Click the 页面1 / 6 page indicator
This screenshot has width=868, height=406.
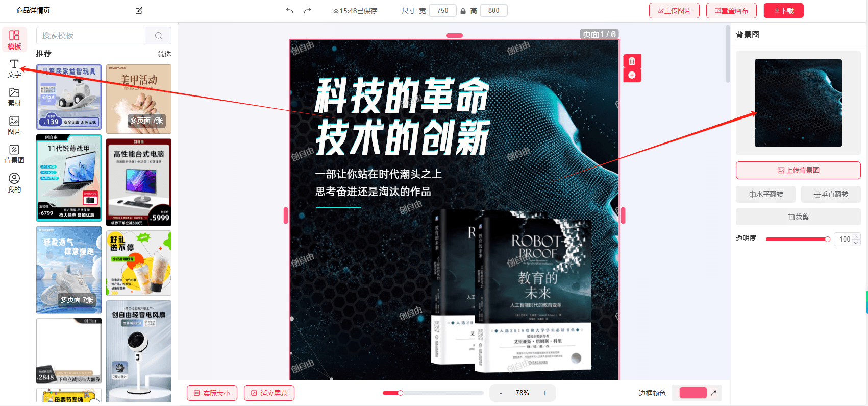(x=599, y=34)
